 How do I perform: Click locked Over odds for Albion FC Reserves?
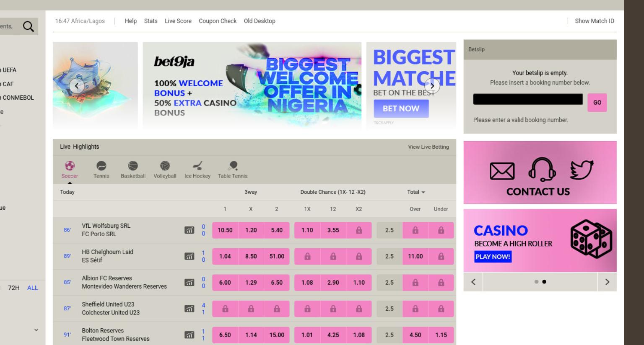tap(415, 283)
